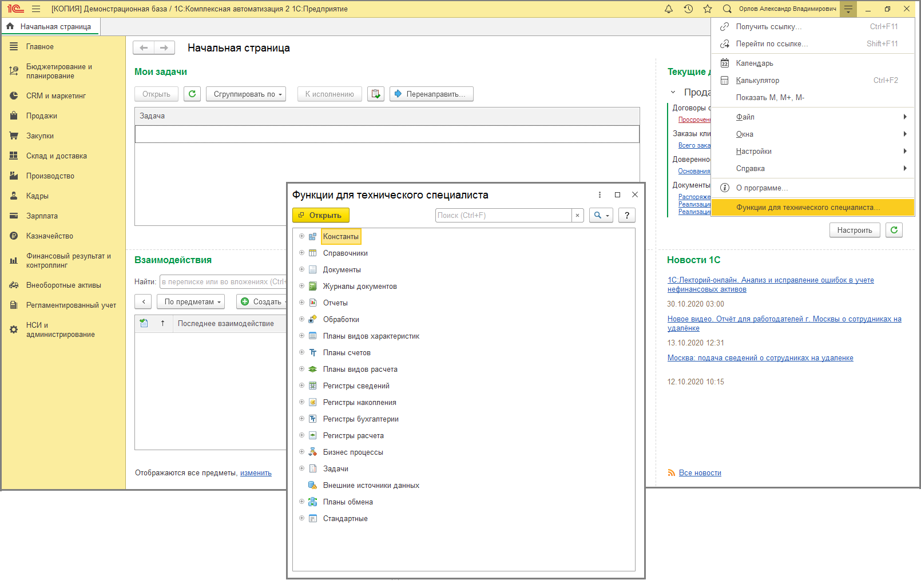This screenshot has height=588, width=921.
Task: Expand the Регистры сведений node
Action: click(x=301, y=386)
